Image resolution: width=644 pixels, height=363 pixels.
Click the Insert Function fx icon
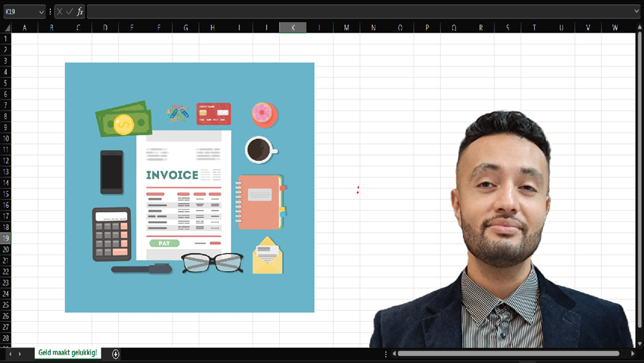[80, 12]
